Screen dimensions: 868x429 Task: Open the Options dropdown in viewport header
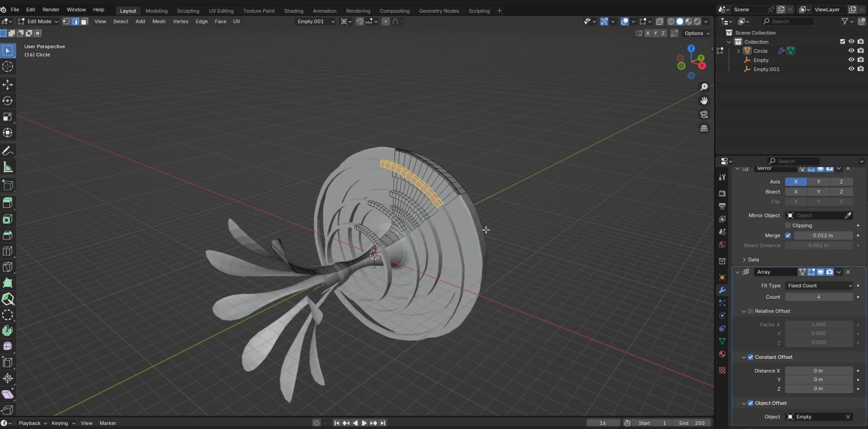697,33
